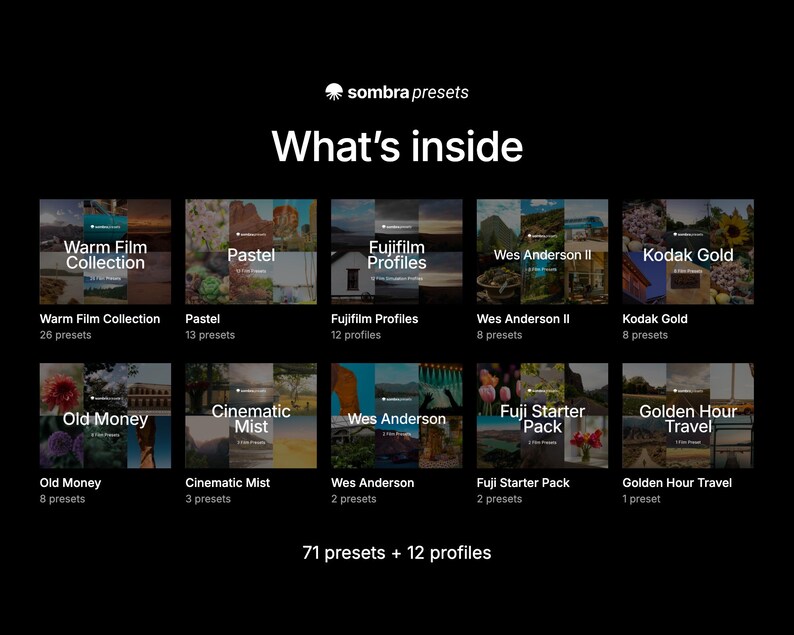The height and width of the screenshot is (635, 794).
Task: Click 2 presets under Wes Anderson
Action: [354, 499]
